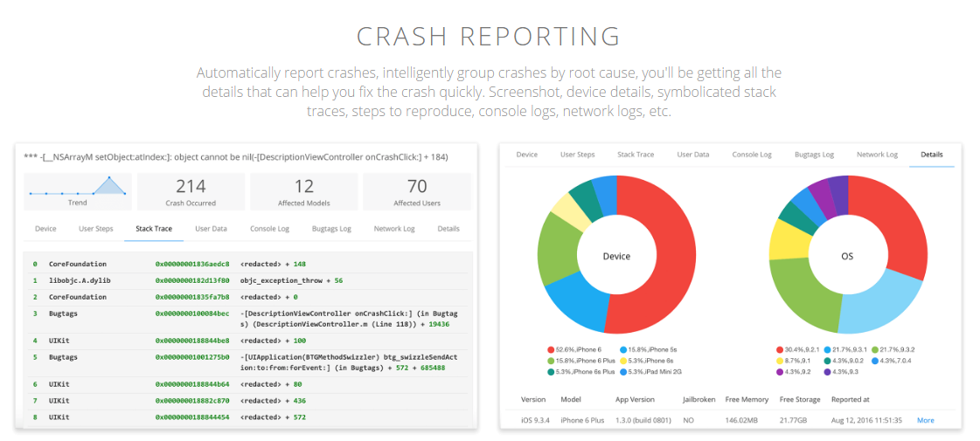Screen dimensions: 980x441
Task: Click address 0x0000000188844be8 in frame 4
Action: click(x=192, y=341)
